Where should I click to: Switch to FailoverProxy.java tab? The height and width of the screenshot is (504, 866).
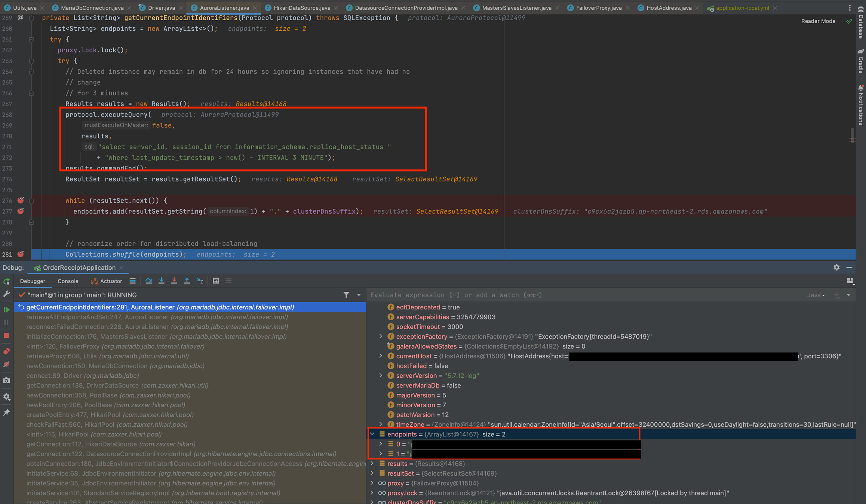(599, 8)
